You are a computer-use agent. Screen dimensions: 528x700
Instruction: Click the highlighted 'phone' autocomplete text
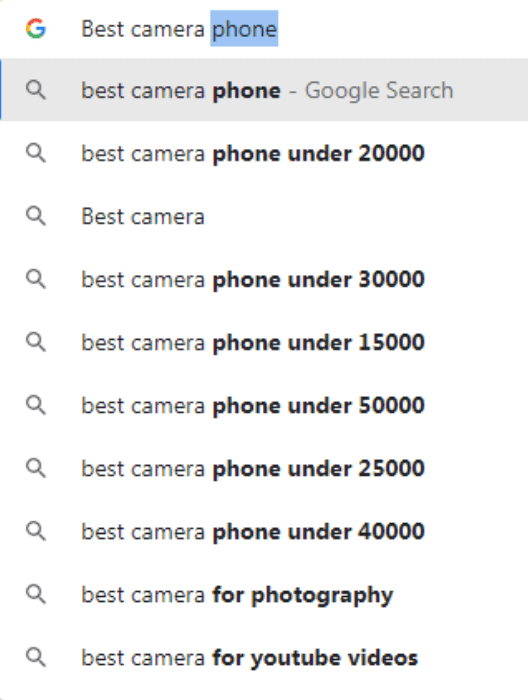(x=244, y=29)
